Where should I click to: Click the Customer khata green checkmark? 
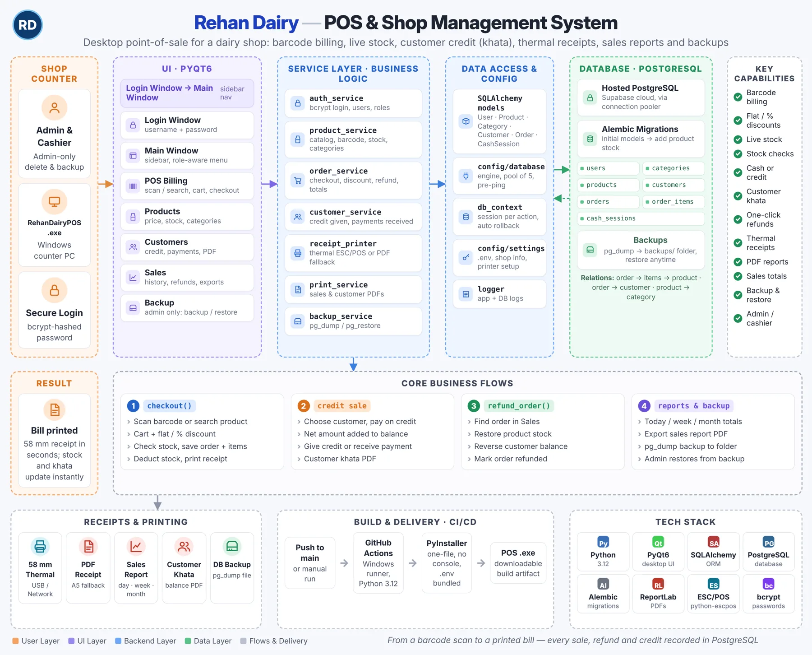tap(738, 196)
